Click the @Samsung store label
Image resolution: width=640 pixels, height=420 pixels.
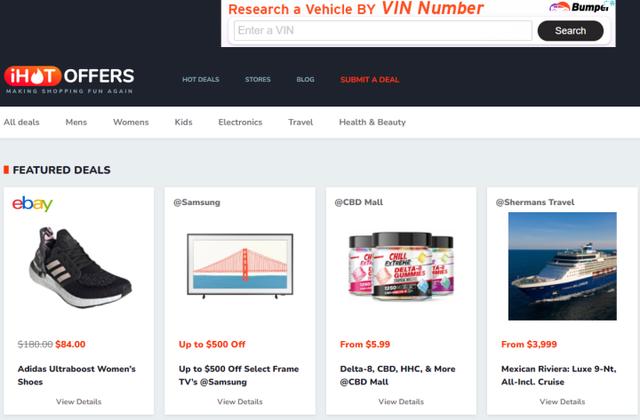(x=197, y=202)
